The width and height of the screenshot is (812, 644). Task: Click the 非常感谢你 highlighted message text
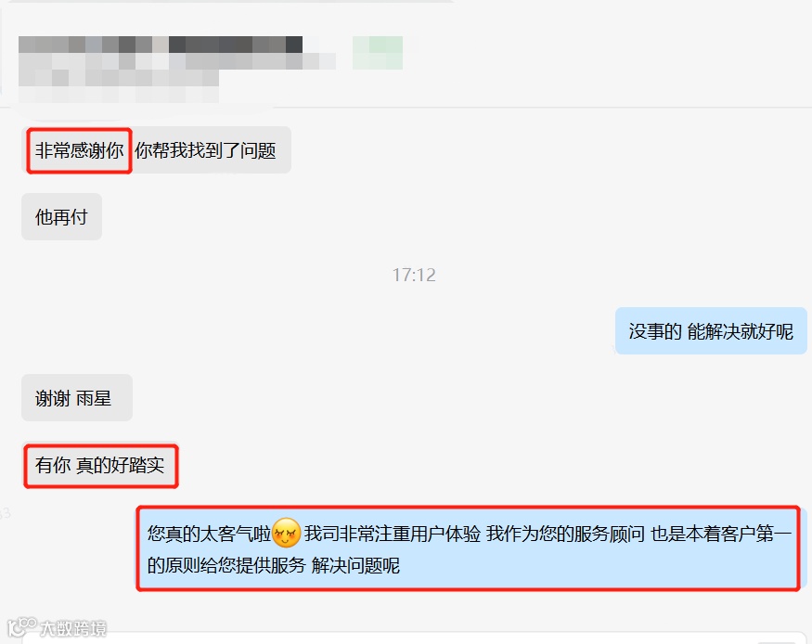pyautogui.click(x=79, y=150)
